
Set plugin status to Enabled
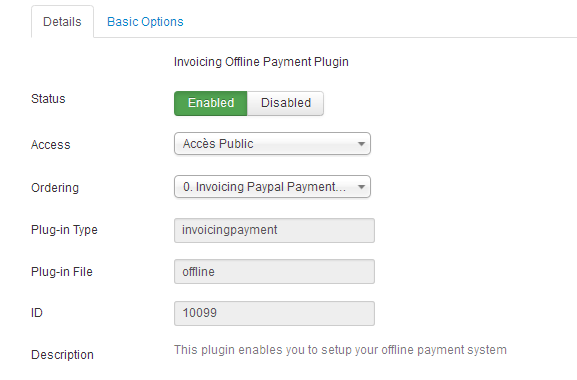click(x=210, y=103)
